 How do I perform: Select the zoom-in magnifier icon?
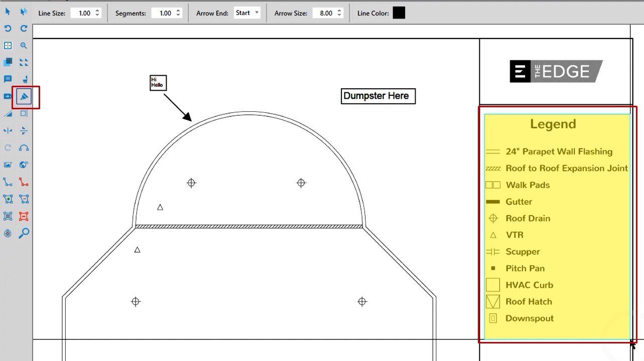tap(24, 46)
